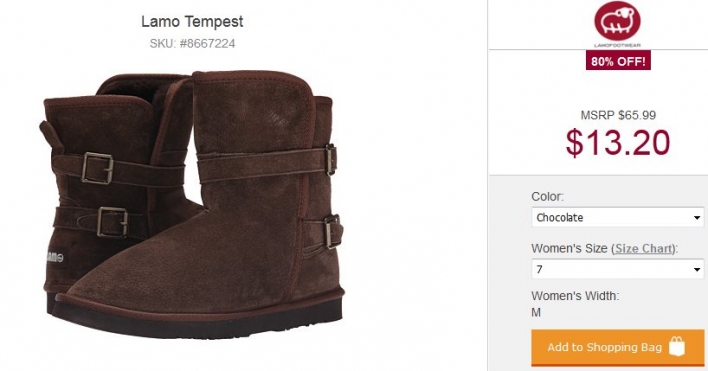Screen dimensions: 708x371
Task: Click the Women's Width label
Action: tap(575, 296)
